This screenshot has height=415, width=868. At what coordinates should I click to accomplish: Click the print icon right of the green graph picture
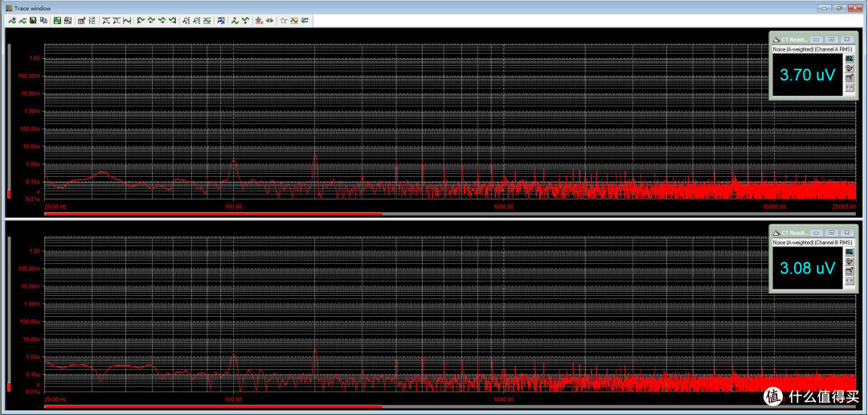[x=68, y=21]
